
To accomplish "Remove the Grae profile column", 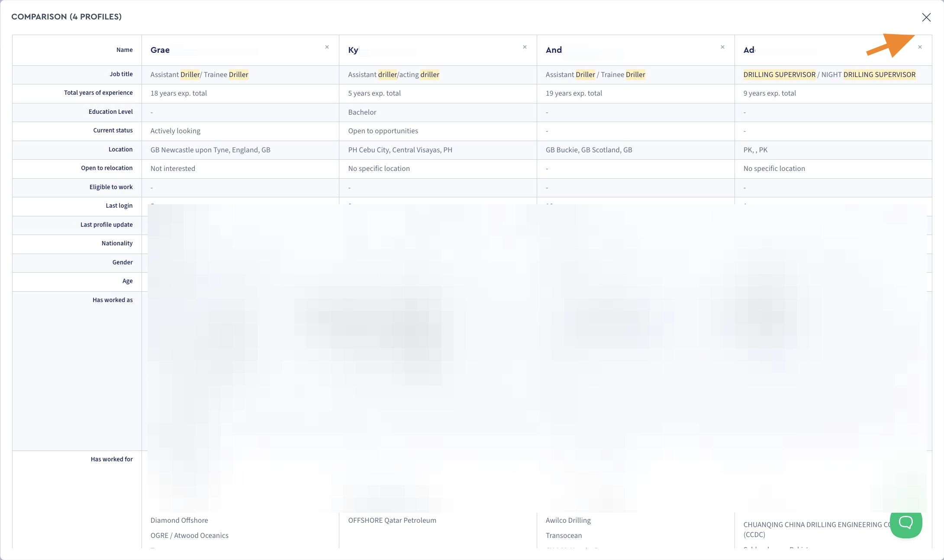I will tap(327, 47).
